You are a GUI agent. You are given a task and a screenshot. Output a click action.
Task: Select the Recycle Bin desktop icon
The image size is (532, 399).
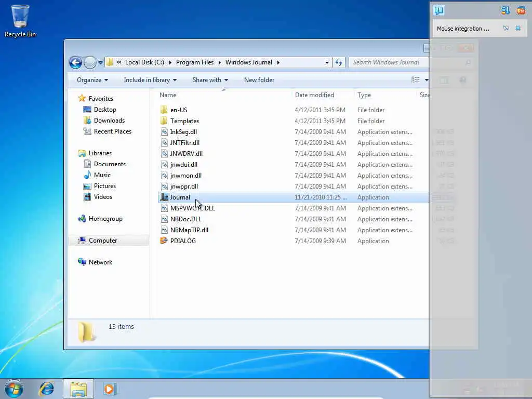point(20,21)
